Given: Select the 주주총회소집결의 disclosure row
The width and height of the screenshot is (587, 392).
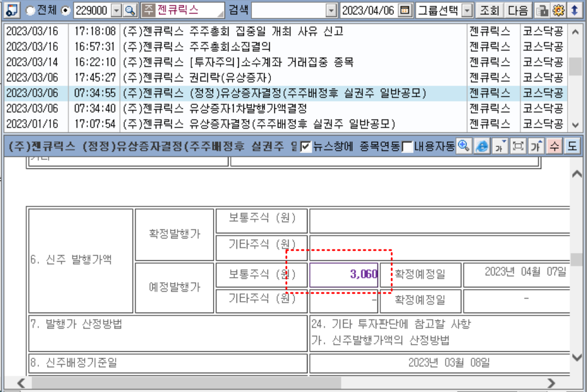Looking at the screenshot, I should pos(286,46).
